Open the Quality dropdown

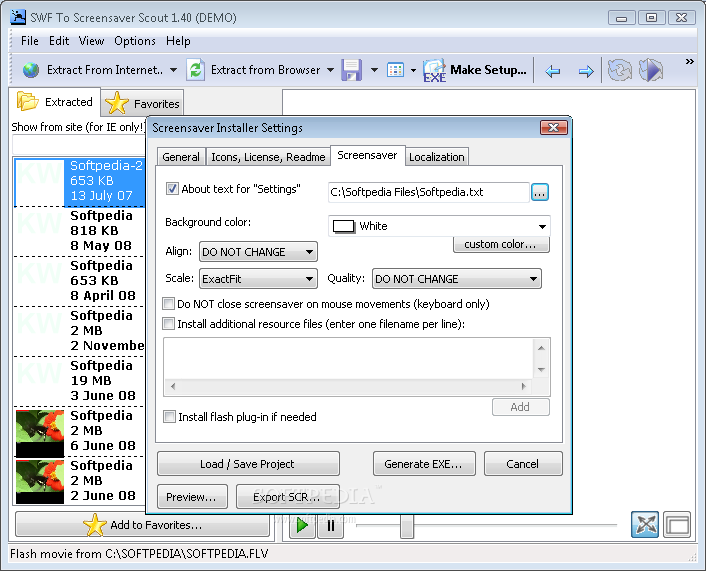click(457, 279)
